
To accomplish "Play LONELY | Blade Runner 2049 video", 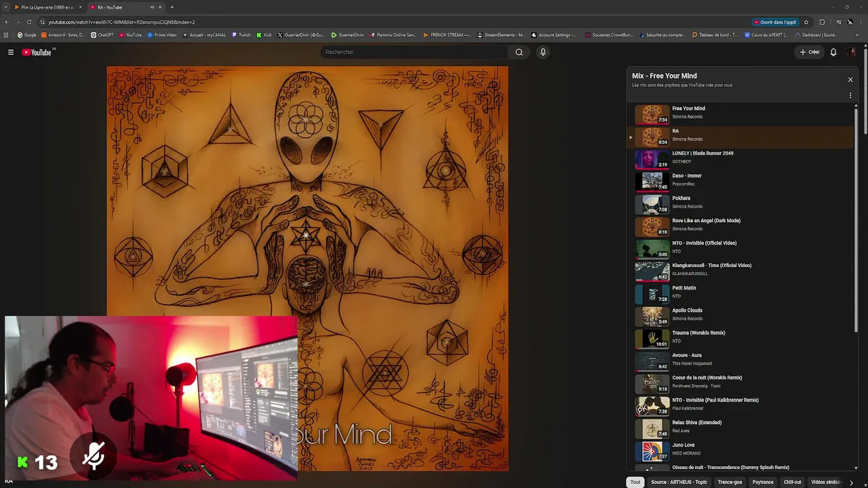I will [741, 159].
